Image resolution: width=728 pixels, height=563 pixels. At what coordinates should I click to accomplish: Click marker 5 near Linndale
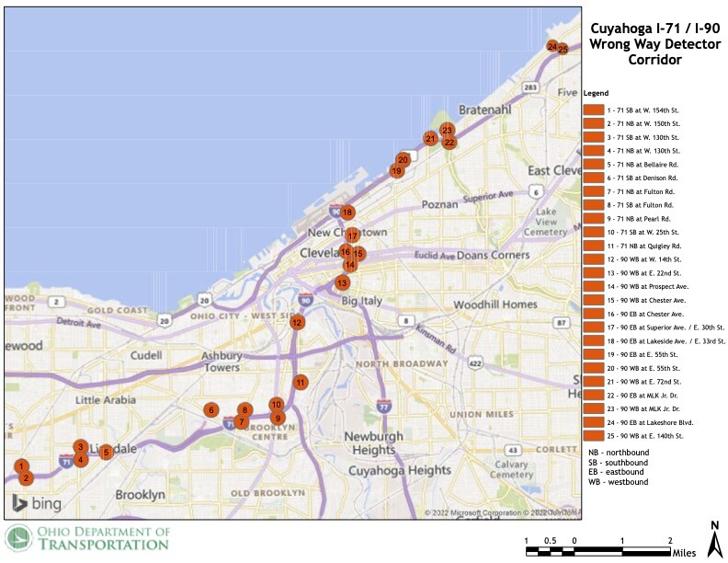[x=106, y=452]
